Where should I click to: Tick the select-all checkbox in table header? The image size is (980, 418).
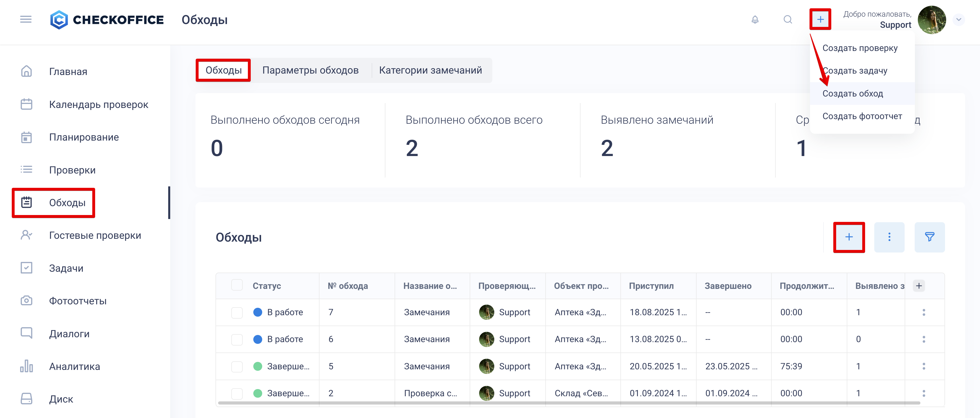237,285
